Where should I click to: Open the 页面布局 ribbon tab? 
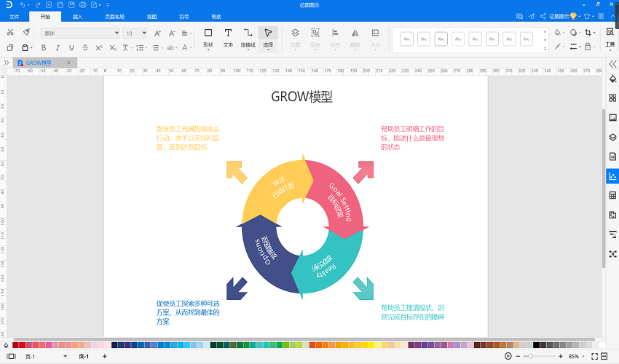tap(115, 17)
